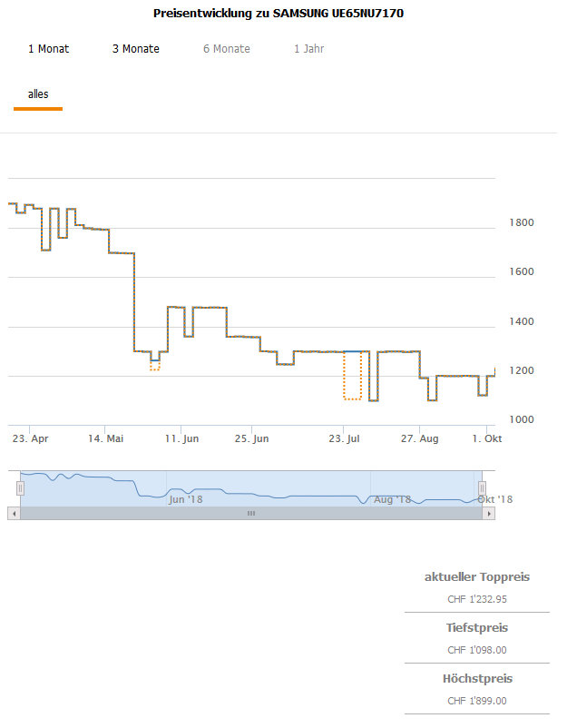Click the right navigator range handle
The height and width of the screenshot is (728, 567).
click(483, 487)
